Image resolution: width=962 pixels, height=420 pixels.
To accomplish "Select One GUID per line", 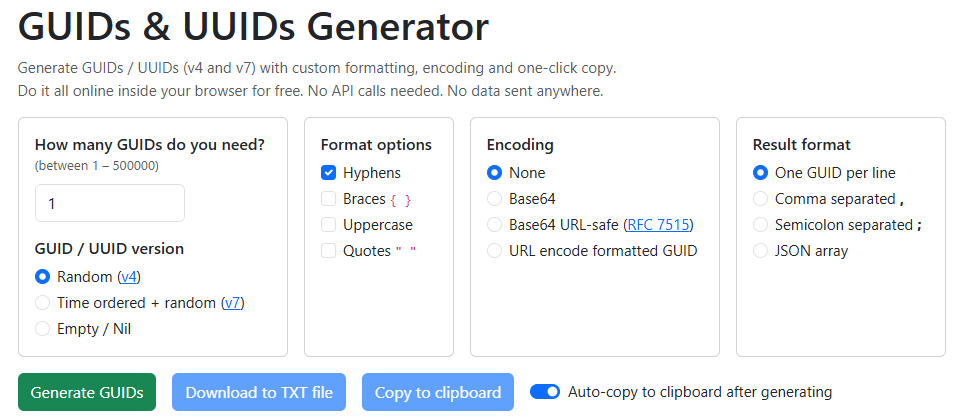I will [x=760, y=173].
